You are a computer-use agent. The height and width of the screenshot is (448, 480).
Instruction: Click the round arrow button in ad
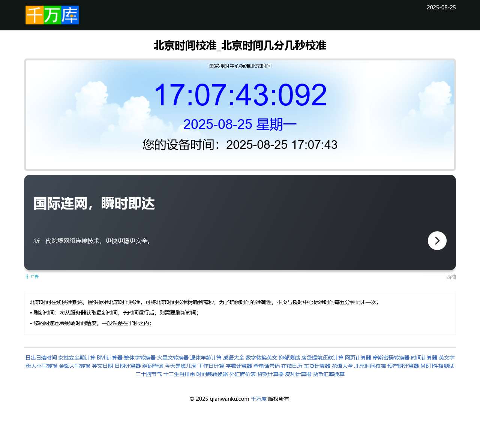tap(437, 241)
